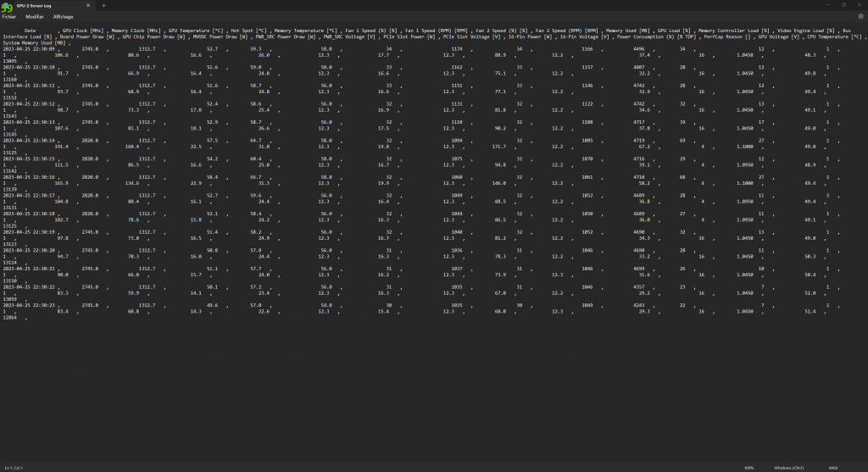868x472 pixels.
Task: Click the timestamp 2023-04-25 22:30:23
Action: pyautogui.click(x=29, y=305)
